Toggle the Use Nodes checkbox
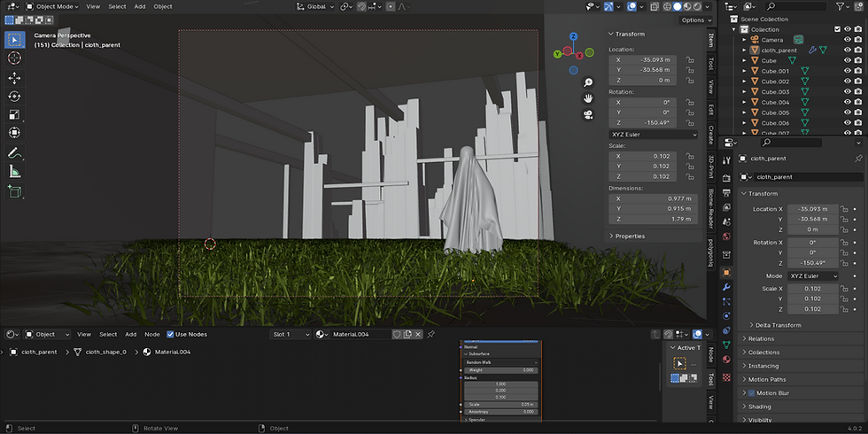 click(x=170, y=335)
